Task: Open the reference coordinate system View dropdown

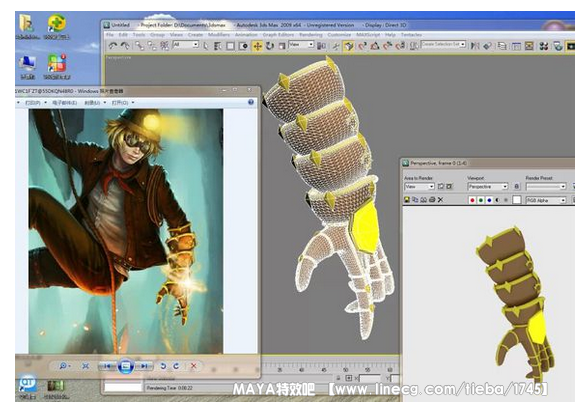Action: [x=301, y=45]
